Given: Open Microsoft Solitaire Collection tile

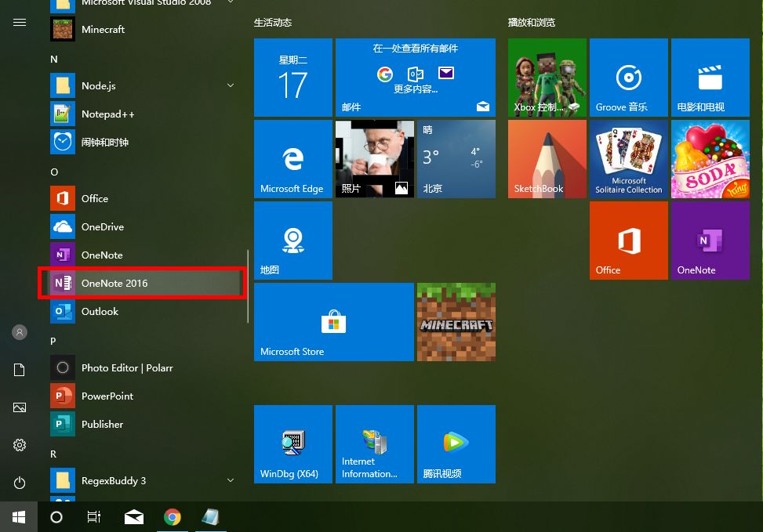Looking at the screenshot, I should (x=629, y=159).
